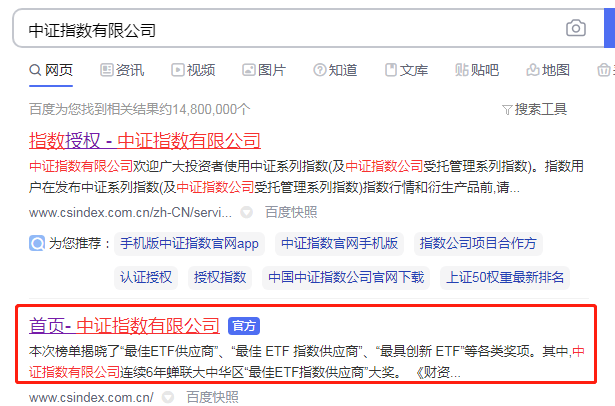Click the camera image search icon
The width and height of the screenshot is (615, 406).
[x=575, y=28]
